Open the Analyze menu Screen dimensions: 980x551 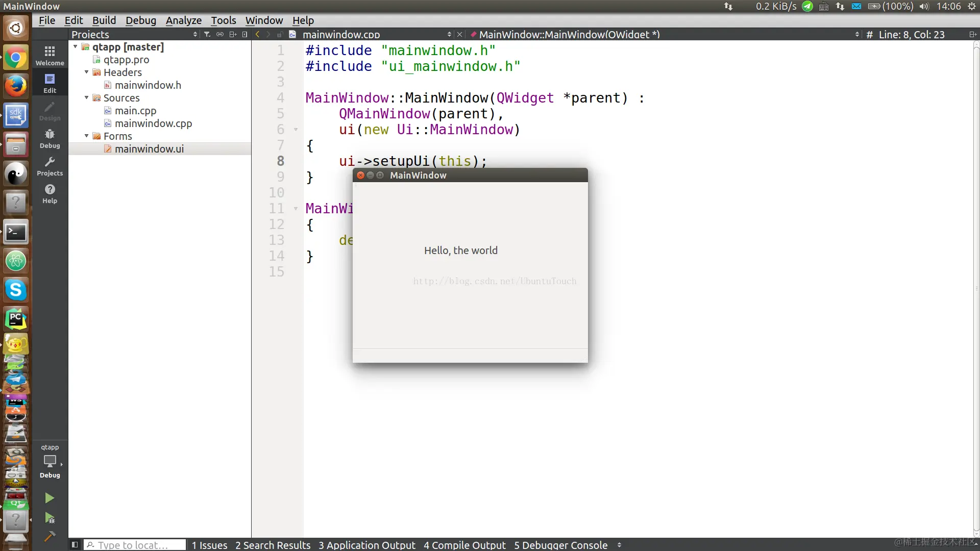(x=183, y=20)
